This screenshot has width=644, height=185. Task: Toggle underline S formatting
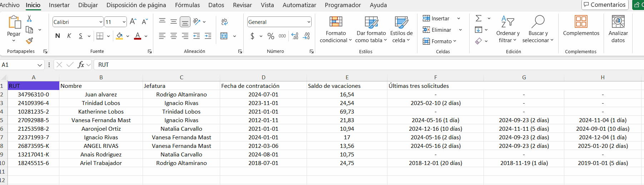pyautogui.click(x=81, y=36)
